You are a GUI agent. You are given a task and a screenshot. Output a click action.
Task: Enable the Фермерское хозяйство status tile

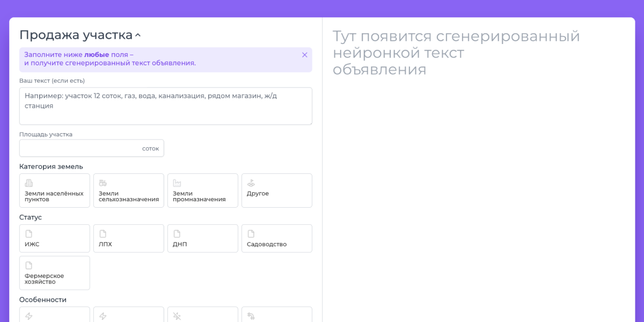54,273
